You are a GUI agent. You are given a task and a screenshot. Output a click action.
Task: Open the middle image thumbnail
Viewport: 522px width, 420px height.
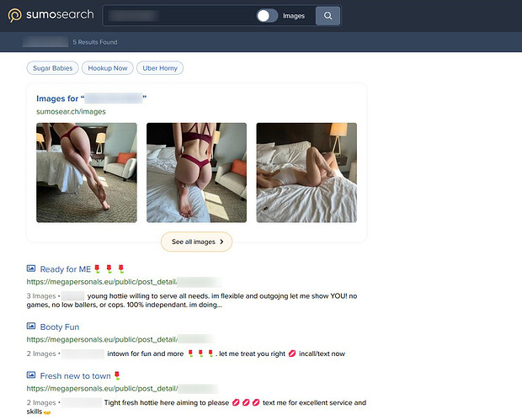point(196,173)
